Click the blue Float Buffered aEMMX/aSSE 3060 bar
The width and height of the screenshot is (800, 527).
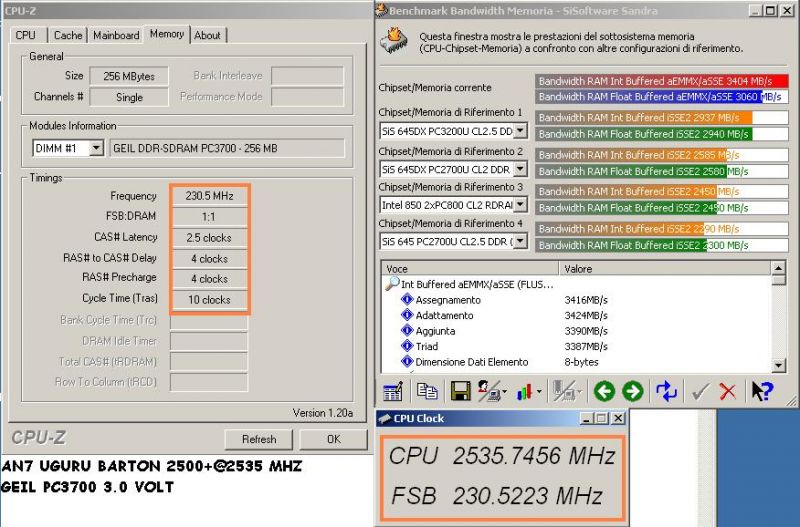662,97
